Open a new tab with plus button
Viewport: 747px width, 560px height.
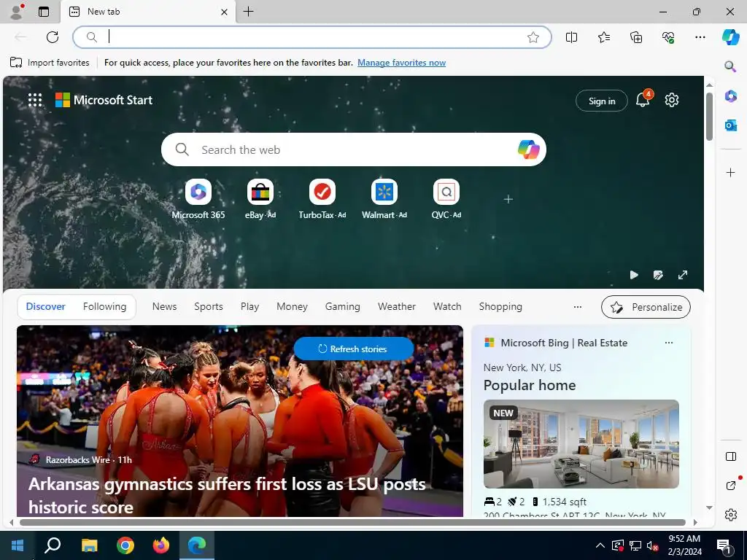248,12
